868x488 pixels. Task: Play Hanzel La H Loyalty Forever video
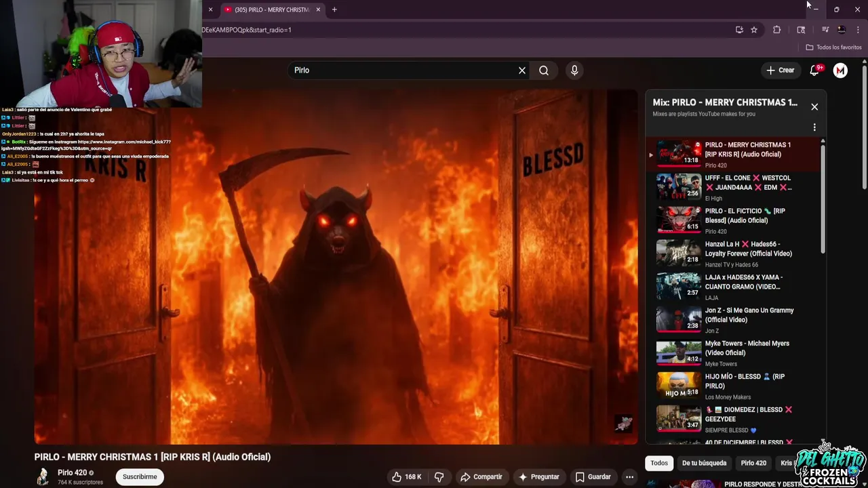732,254
